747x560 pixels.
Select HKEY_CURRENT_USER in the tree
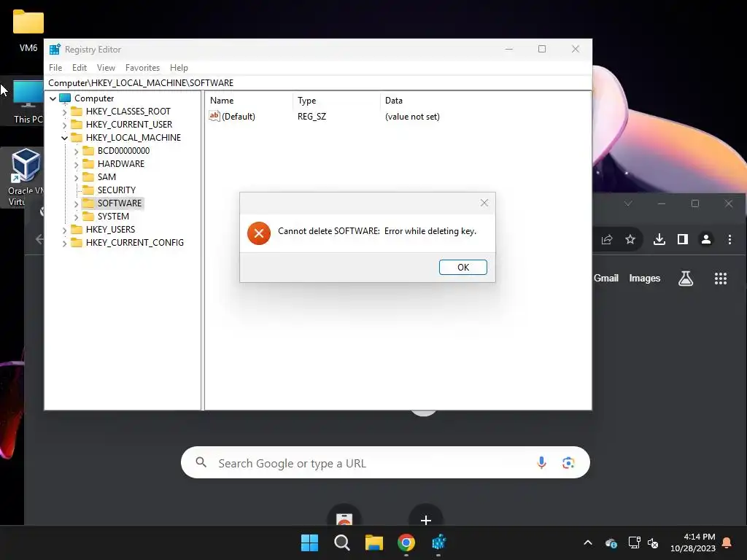[129, 124]
